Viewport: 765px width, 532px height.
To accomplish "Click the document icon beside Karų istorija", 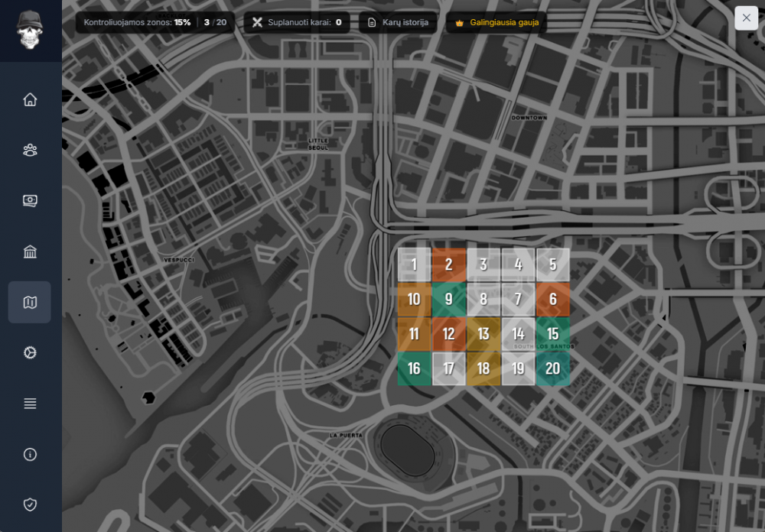I will [372, 22].
